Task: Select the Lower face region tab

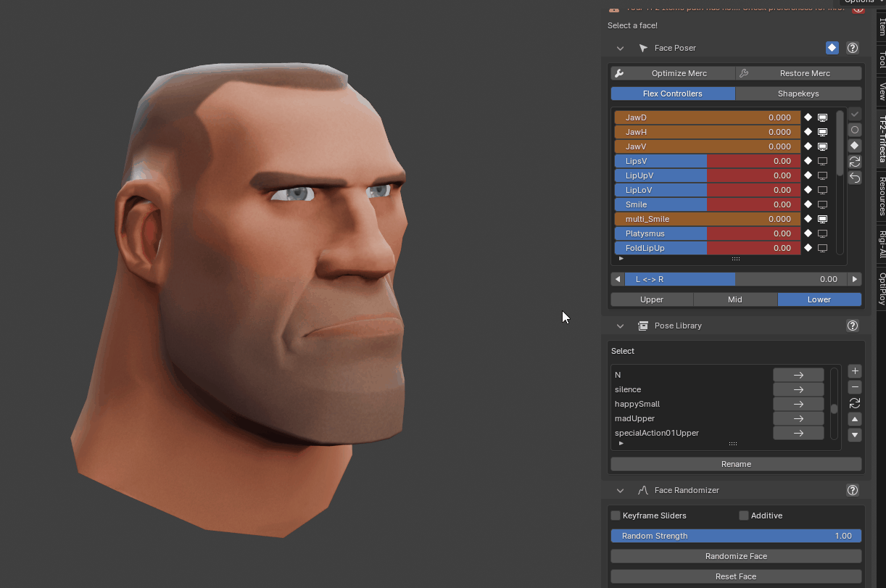Action: click(819, 299)
